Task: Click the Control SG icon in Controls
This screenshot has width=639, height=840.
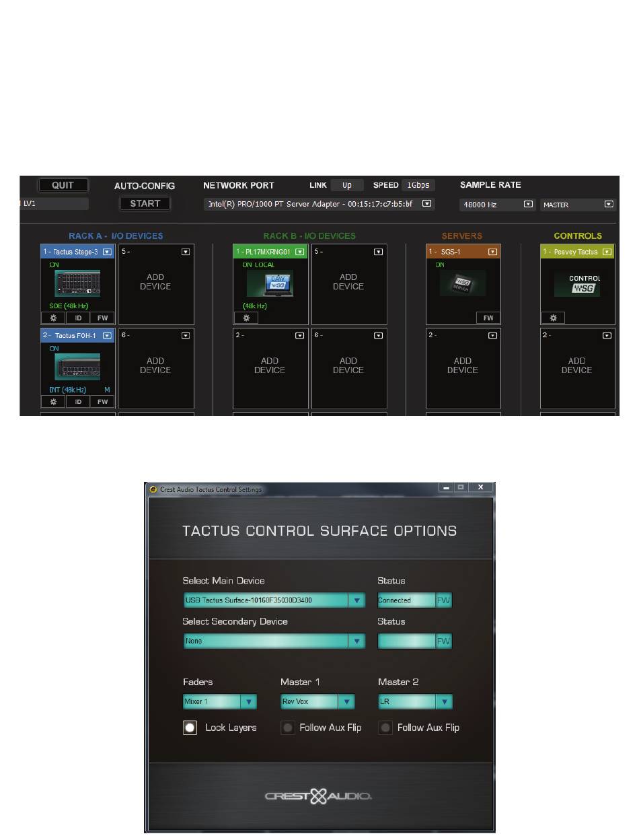Action: click(x=577, y=284)
